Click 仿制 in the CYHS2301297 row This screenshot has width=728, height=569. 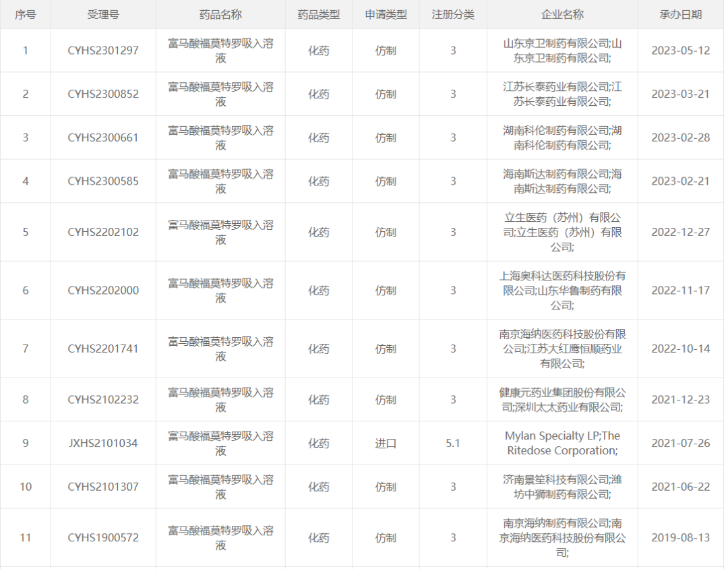click(x=386, y=51)
